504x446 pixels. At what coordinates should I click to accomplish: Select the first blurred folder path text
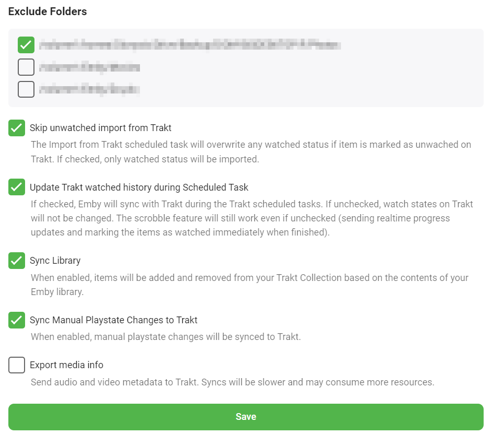click(x=190, y=45)
